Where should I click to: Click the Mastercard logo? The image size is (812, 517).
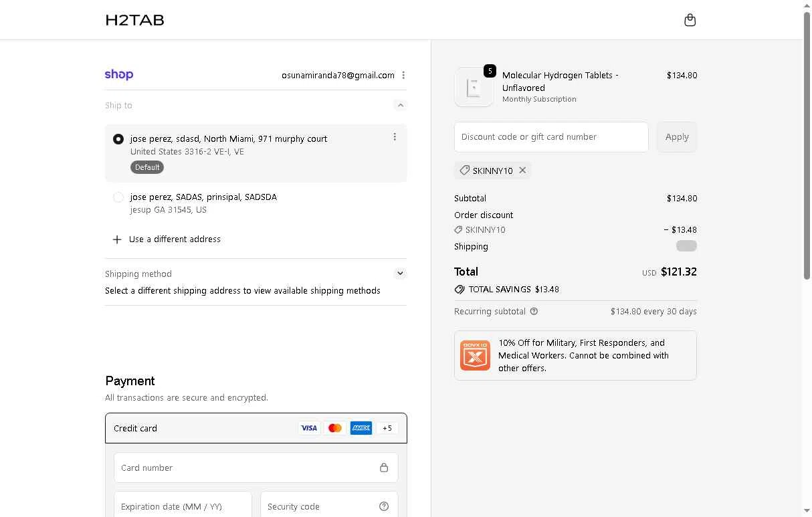tap(335, 428)
